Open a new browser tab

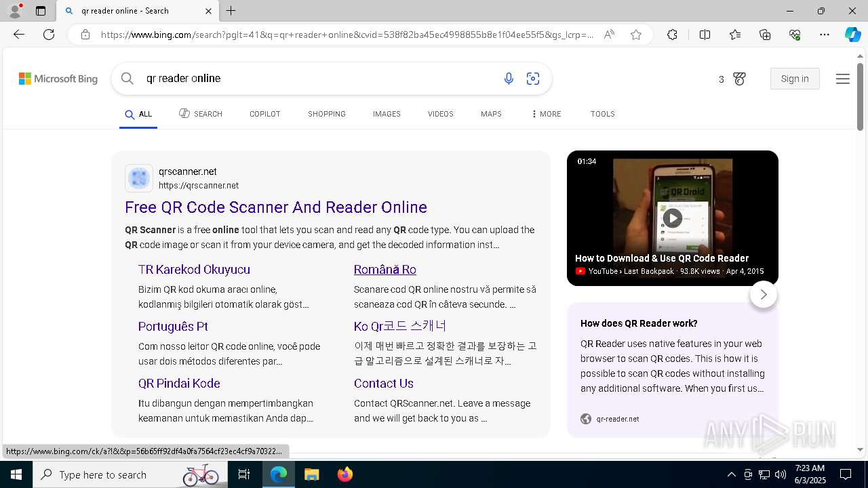[231, 11]
